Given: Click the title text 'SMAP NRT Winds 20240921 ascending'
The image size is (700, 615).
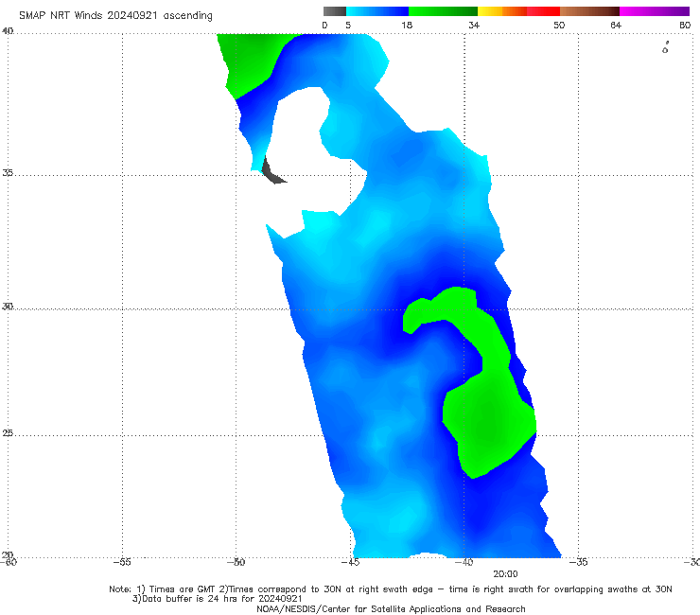Looking at the screenshot, I should (115, 16).
